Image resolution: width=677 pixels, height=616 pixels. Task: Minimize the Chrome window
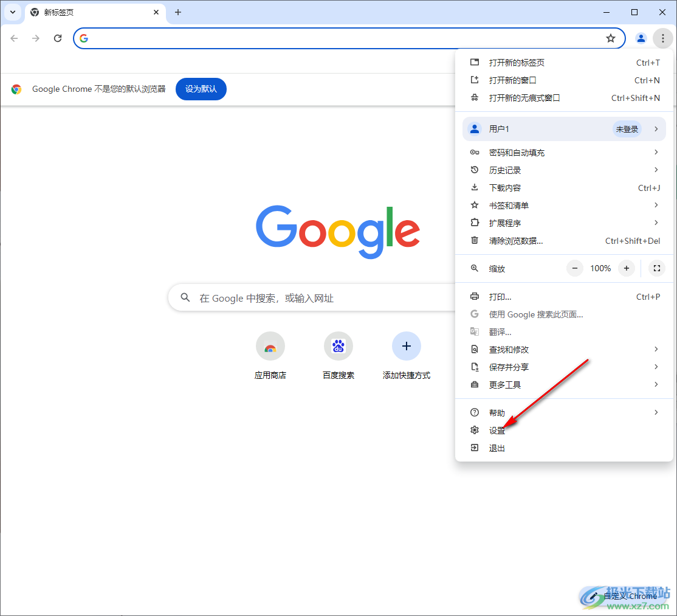pyautogui.click(x=607, y=12)
